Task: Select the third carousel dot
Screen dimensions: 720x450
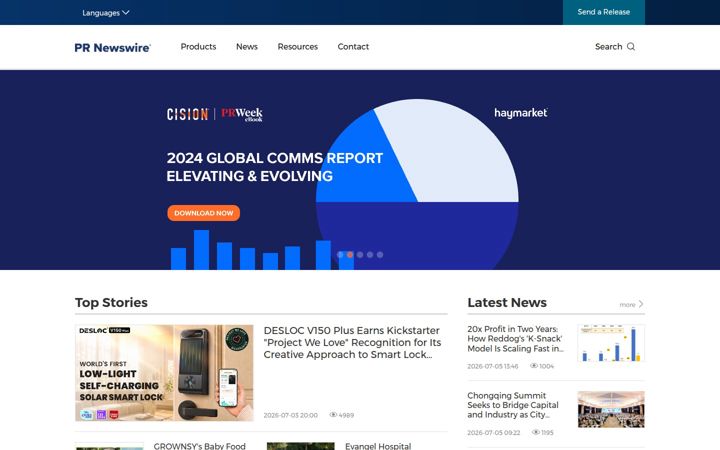Action: [x=360, y=254]
